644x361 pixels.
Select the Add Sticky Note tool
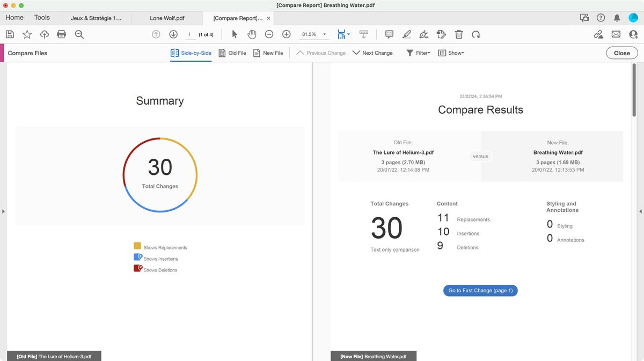point(389,34)
